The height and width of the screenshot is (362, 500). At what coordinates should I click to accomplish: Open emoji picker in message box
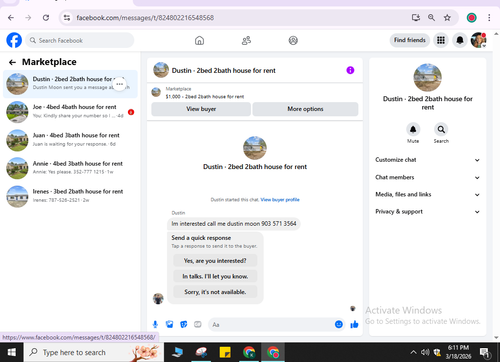pyautogui.click(x=339, y=324)
